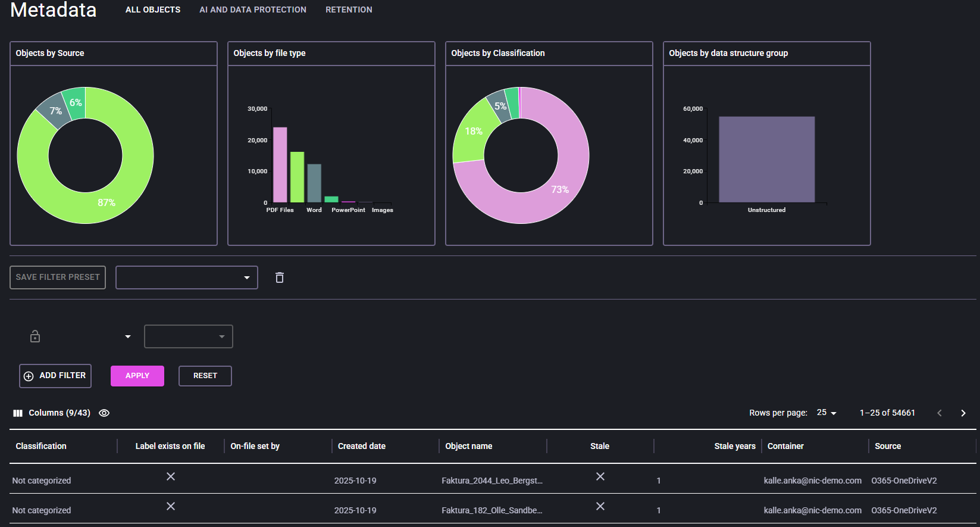The image size is (980, 527).
Task: Click the Save Filter Preset button
Action: (58, 277)
